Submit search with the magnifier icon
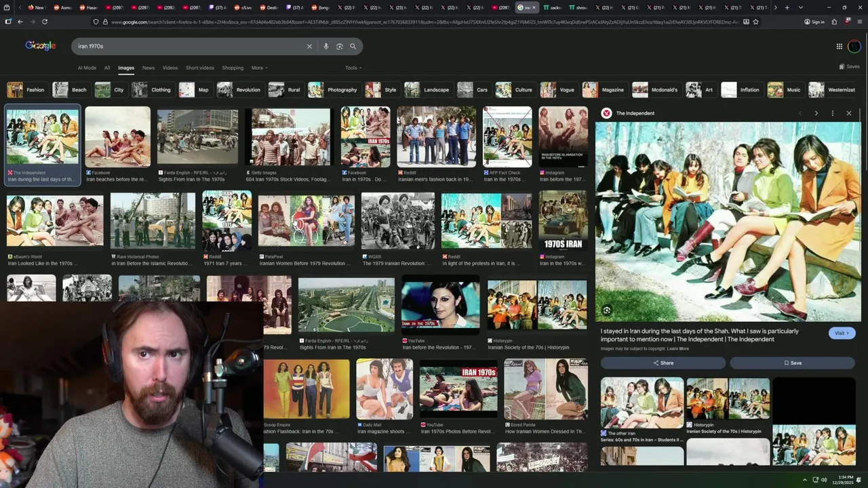This screenshot has height=488, width=868. coord(353,46)
